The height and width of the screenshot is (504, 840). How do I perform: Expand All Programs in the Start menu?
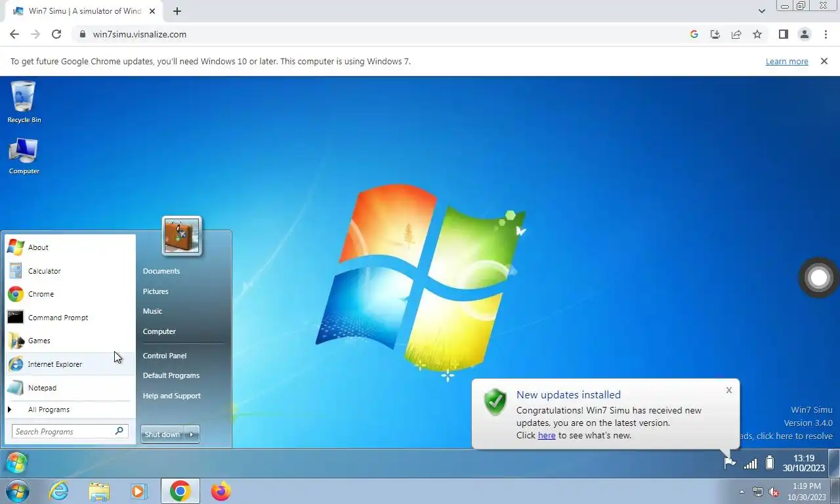[70, 409]
